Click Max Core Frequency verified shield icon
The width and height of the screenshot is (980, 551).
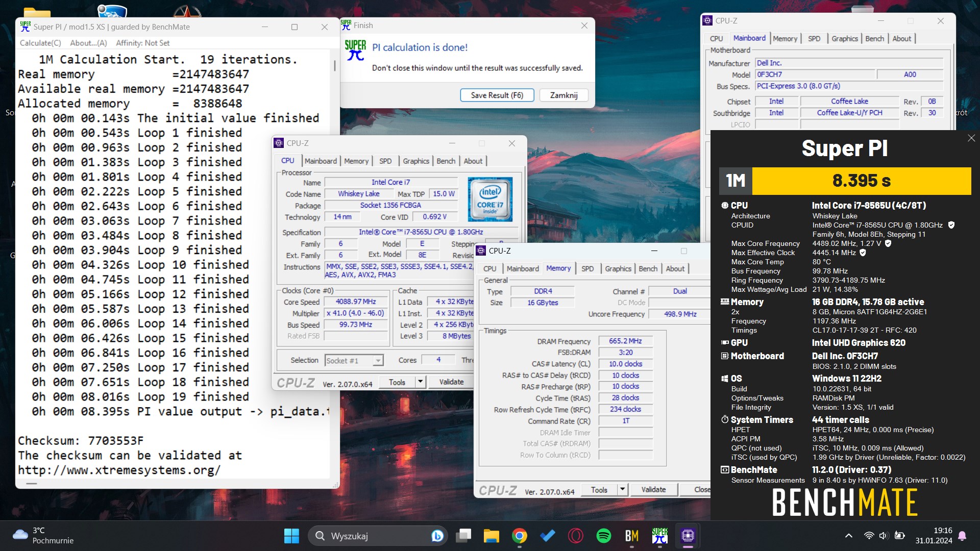pos(888,243)
